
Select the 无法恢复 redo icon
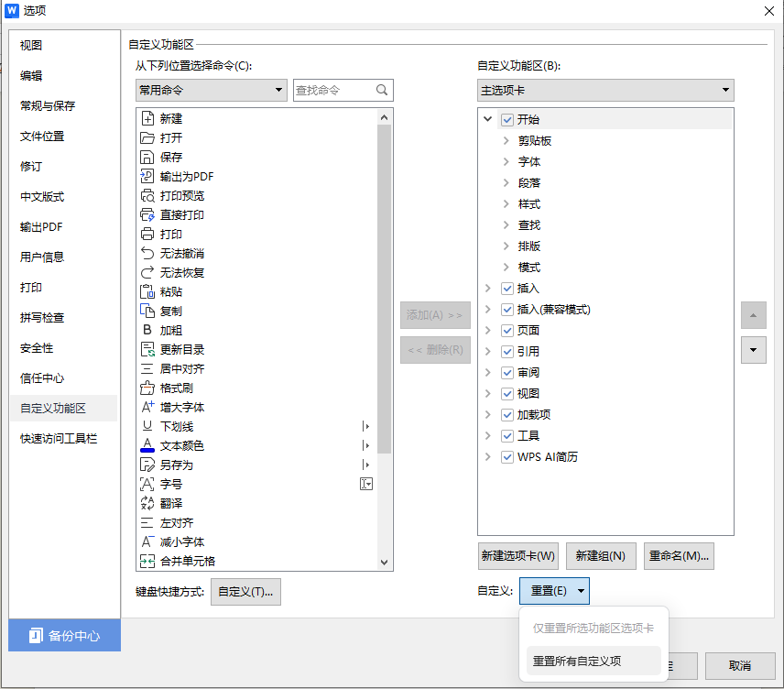pos(147,273)
